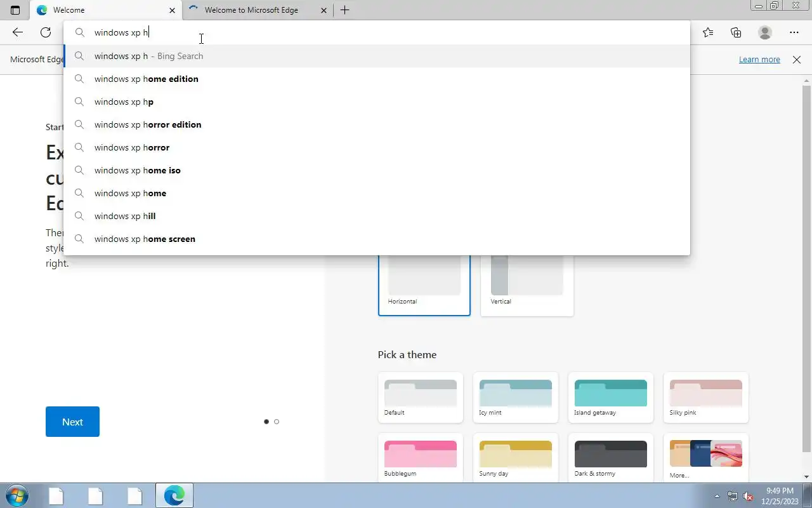Image resolution: width=812 pixels, height=508 pixels.
Task: Open the Favorites star icon
Action: pyautogui.click(x=708, y=32)
